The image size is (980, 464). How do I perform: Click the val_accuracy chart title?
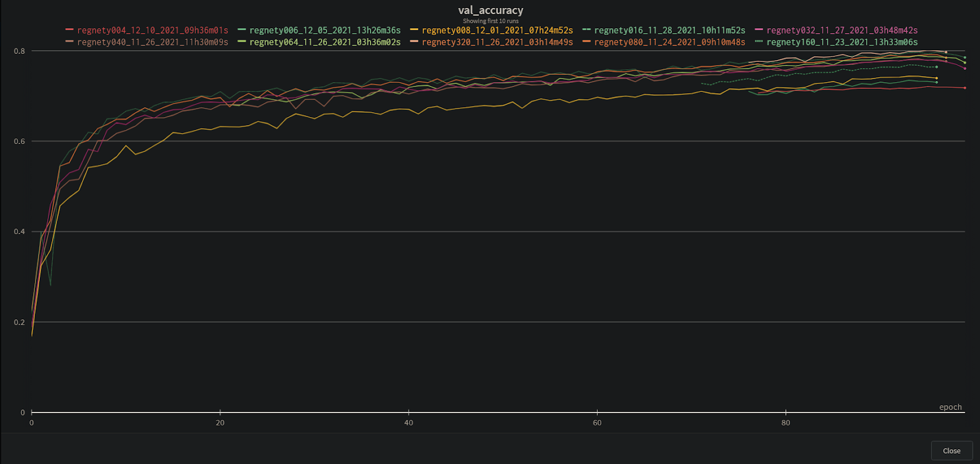[491, 10]
